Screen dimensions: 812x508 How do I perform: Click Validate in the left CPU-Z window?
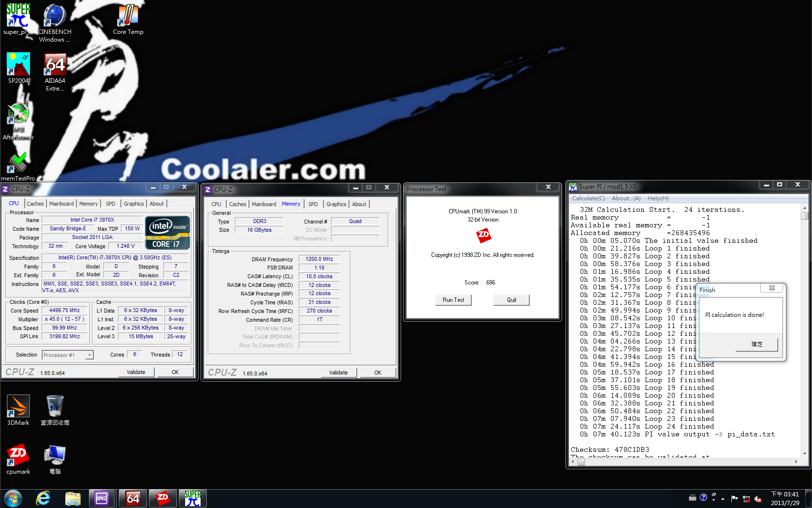(x=136, y=372)
